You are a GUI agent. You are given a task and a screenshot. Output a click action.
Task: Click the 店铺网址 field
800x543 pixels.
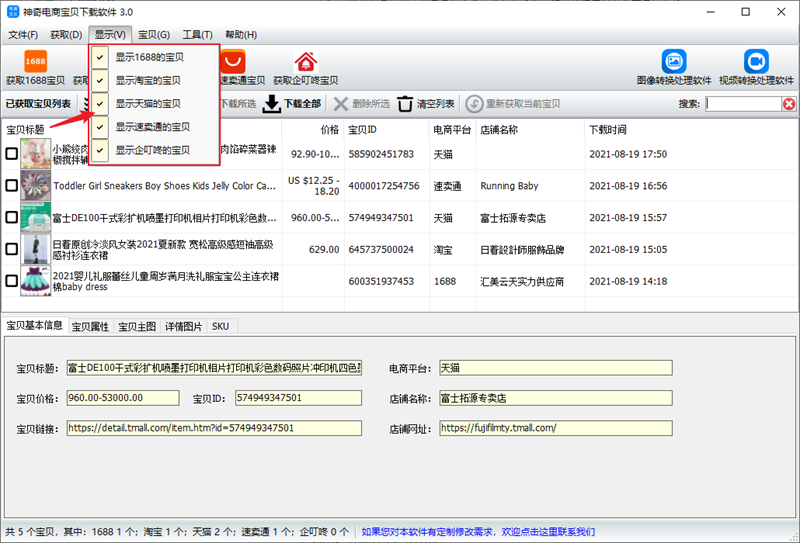(556, 428)
